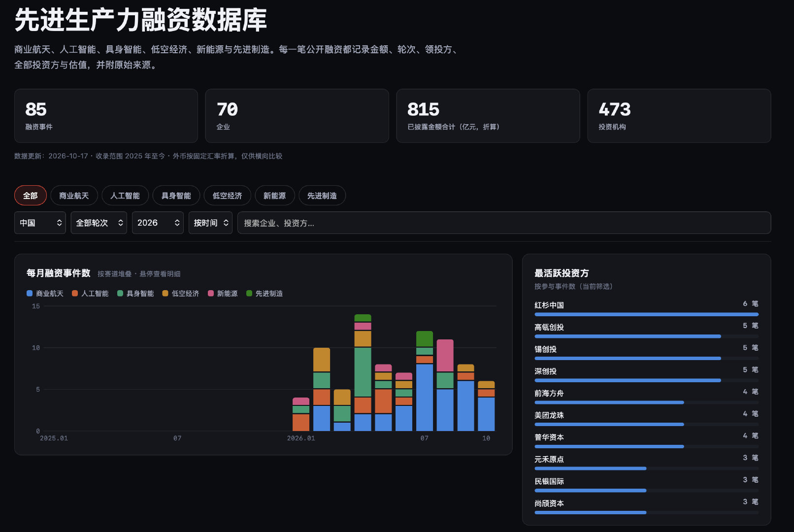Filter by 具身智能 sector chip
The height and width of the screenshot is (532, 794).
[176, 196]
